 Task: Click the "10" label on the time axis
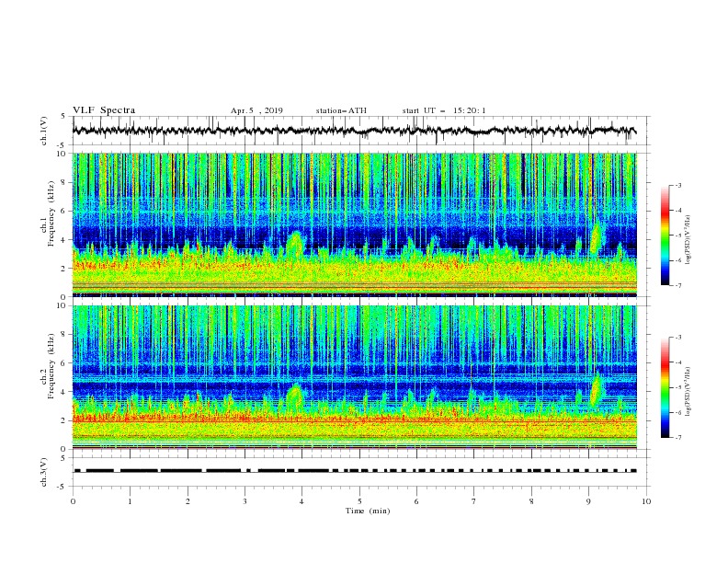coord(646,501)
